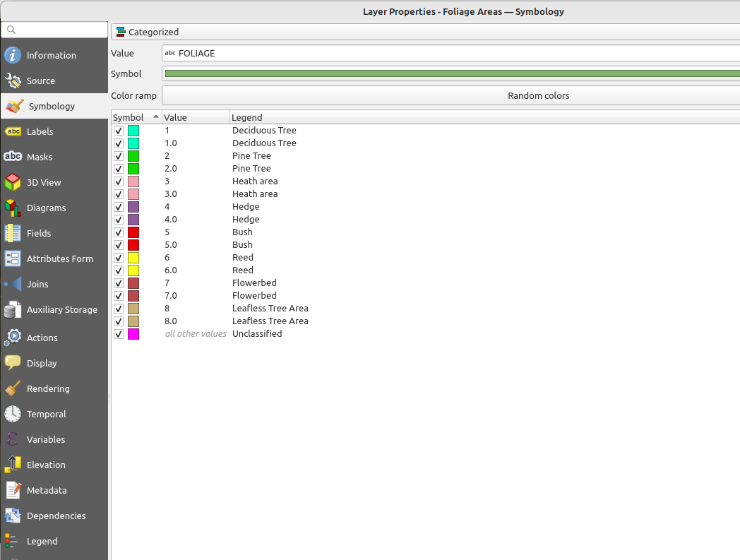
Task: Open the Labels settings icon
Action: tap(13, 131)
